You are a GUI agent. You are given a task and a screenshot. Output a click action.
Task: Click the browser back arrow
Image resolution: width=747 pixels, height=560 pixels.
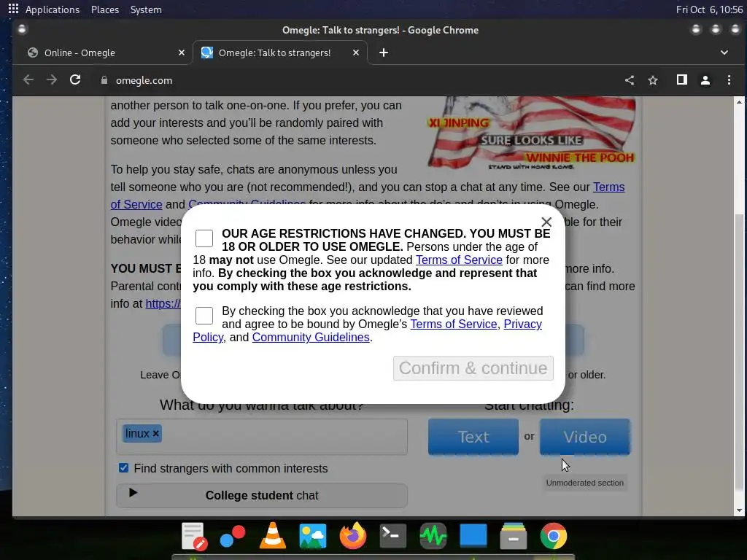coord(28,80)
